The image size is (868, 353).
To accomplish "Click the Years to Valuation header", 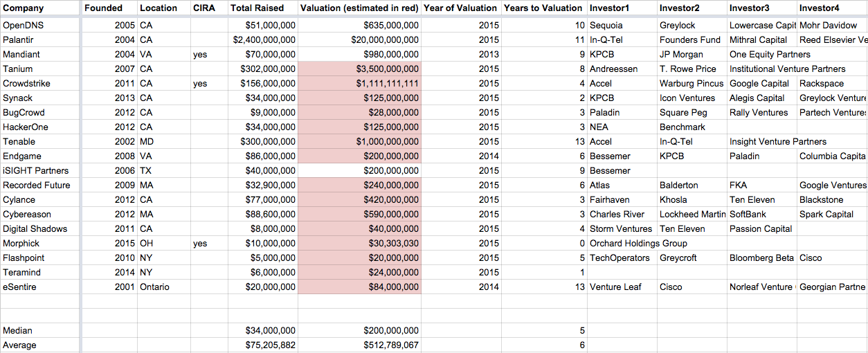I will [x=544, y=8].
